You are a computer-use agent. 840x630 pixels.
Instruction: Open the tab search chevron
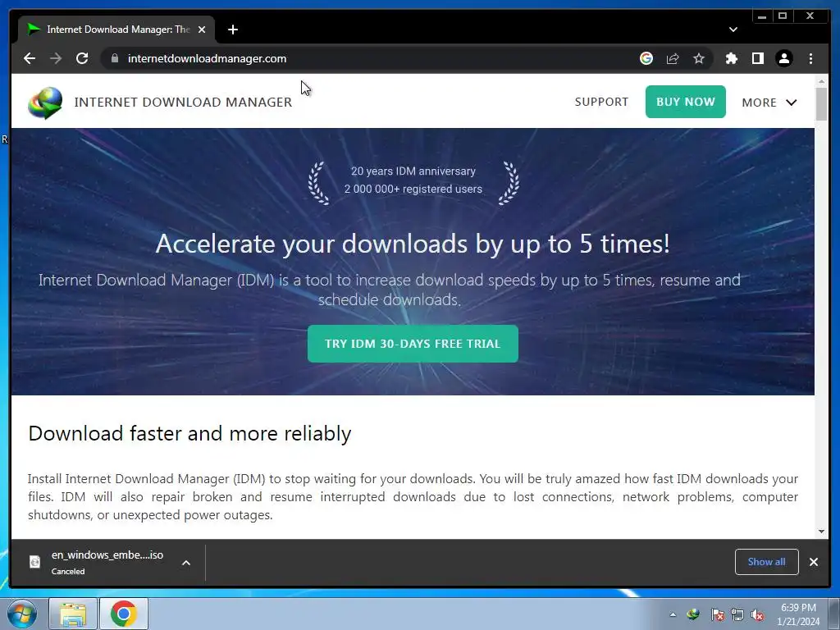tap(733, 30)
